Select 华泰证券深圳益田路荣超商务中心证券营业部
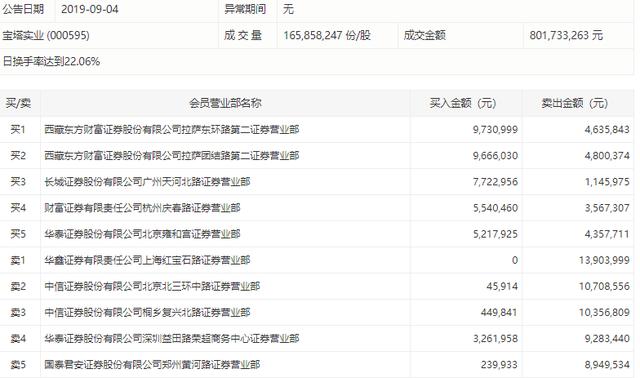The image size is (640, 378). (172, 338)
